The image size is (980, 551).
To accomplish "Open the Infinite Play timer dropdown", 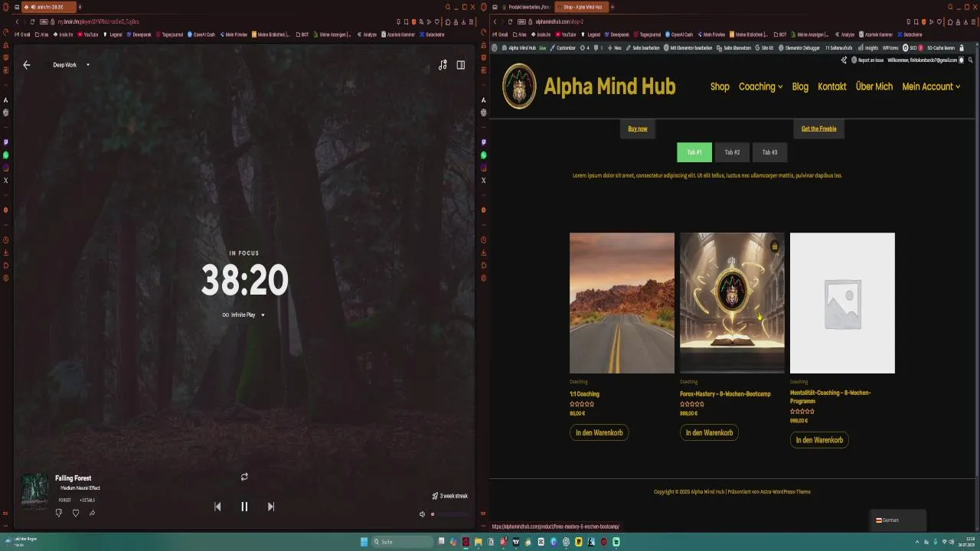I will click(243, 315).
